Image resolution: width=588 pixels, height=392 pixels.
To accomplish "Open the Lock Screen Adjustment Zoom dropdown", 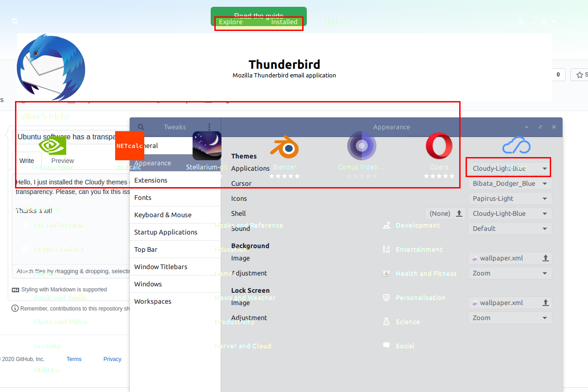I will [x=510, y=318].
